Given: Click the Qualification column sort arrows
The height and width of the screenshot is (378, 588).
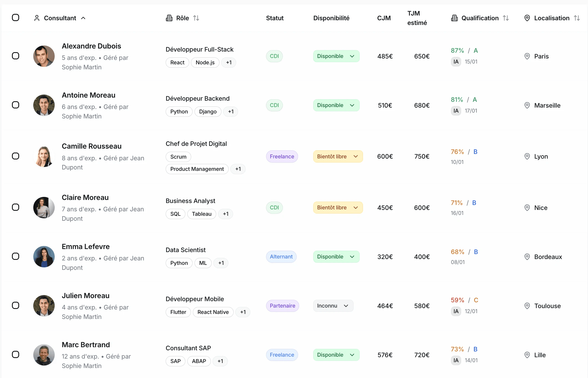Looking at the screenshot, I should 506,18.
